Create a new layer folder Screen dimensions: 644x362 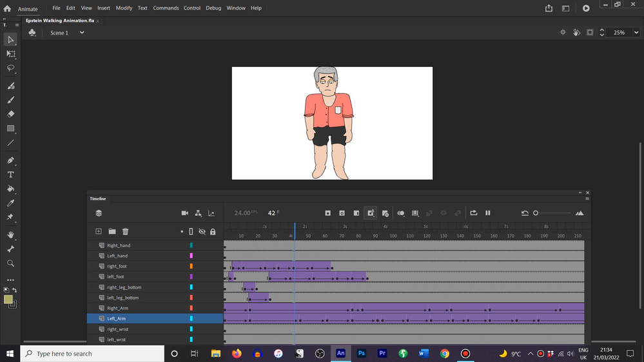pos(112,231)
